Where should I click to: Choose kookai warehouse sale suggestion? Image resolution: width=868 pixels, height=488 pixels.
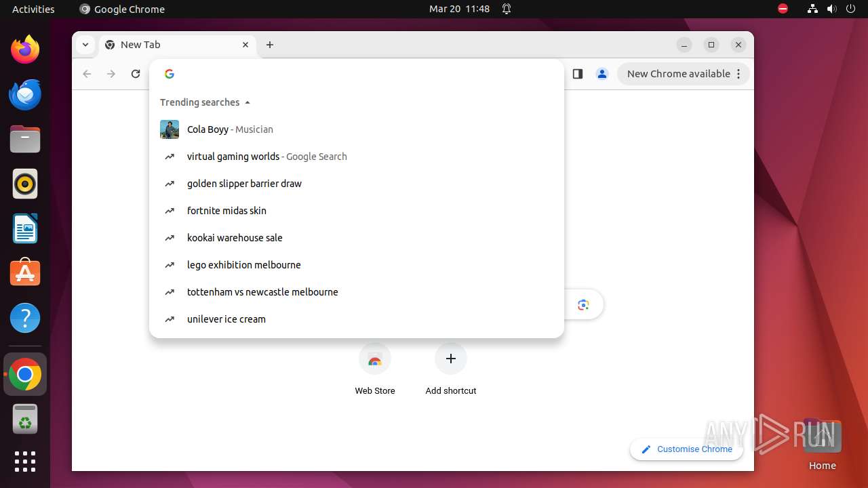coord(357,238)
